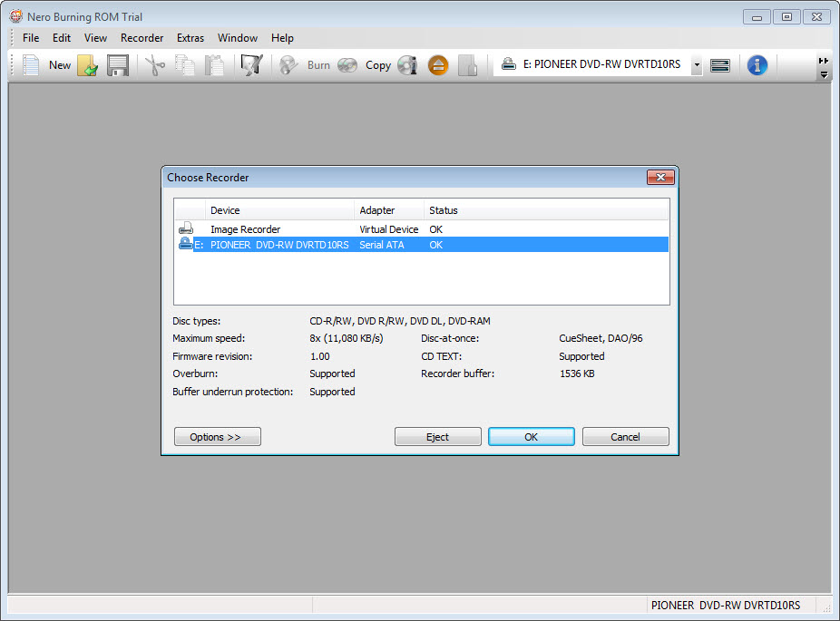
Task: Select the E: PIONEER DVD-RW DVRTD10RS row
Action: (422, 245)
